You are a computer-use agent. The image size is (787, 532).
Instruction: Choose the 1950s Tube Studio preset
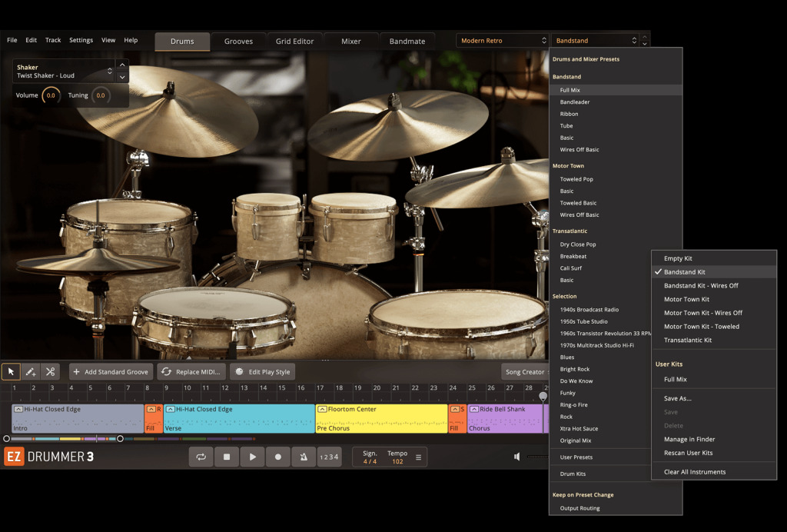(x=600, y=321)
